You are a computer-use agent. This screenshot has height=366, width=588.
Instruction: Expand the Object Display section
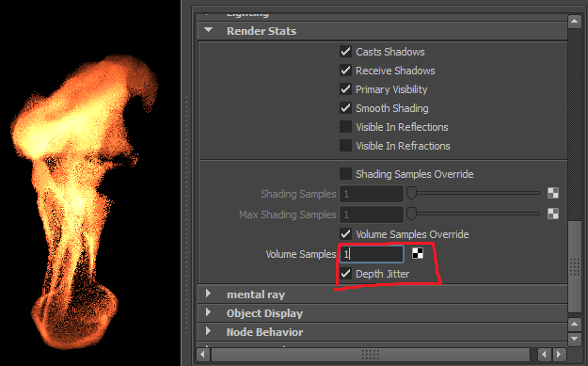[x=209, y=312]
